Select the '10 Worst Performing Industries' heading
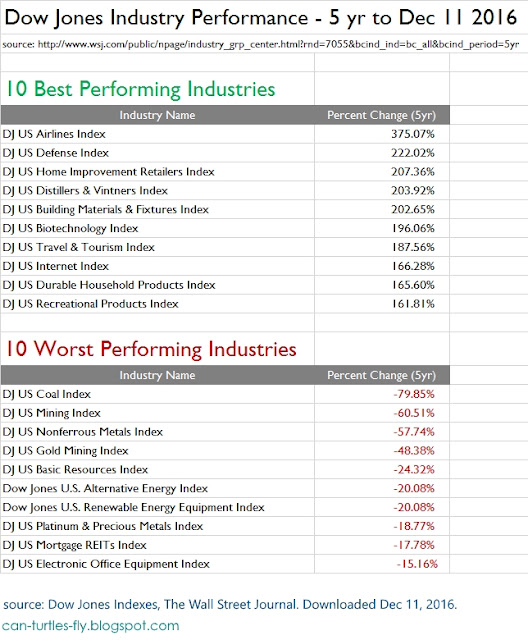Image resolution: width=528 pixels, height=640 pixels. coord(151,349)
